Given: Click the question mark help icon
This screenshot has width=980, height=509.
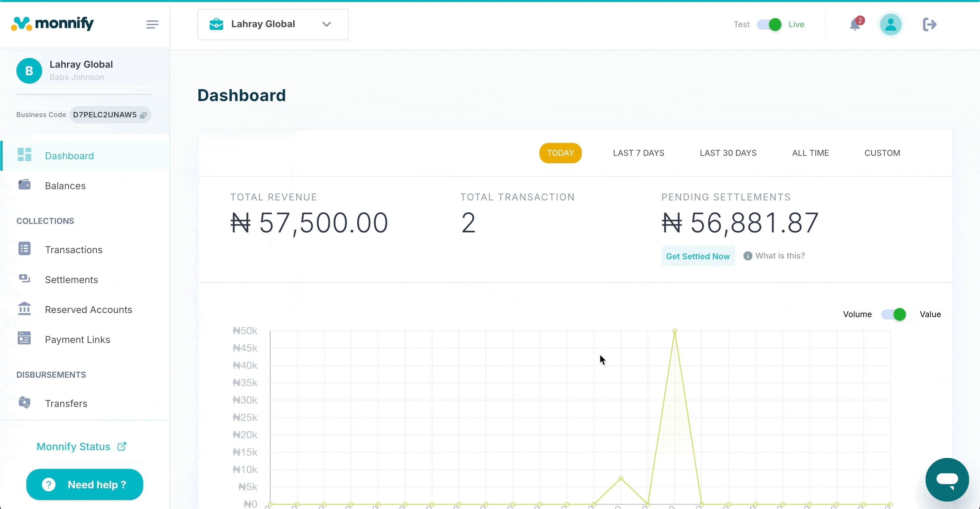Looking at the screenshot, I should point(49,485).
